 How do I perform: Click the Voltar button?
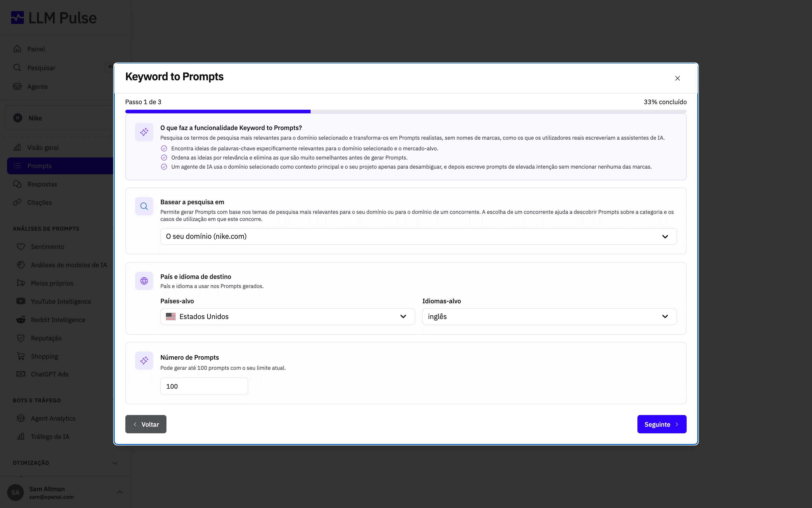(x=146, y=424)
